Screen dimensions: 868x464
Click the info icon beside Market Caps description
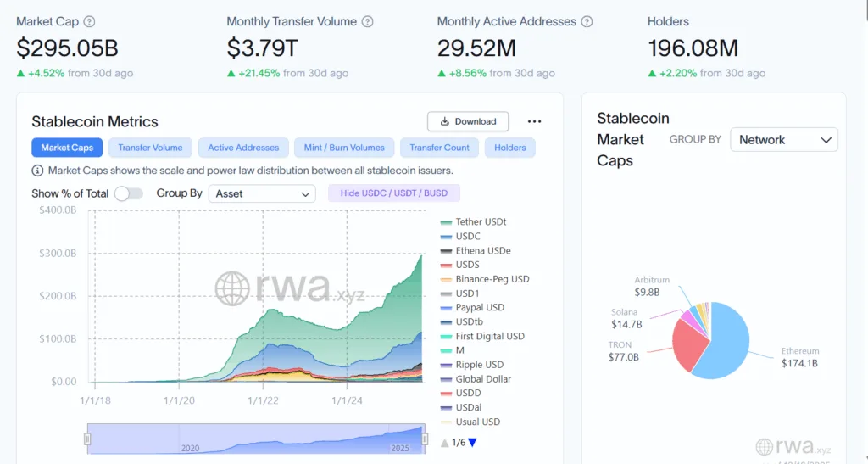[x=38, y=171]
